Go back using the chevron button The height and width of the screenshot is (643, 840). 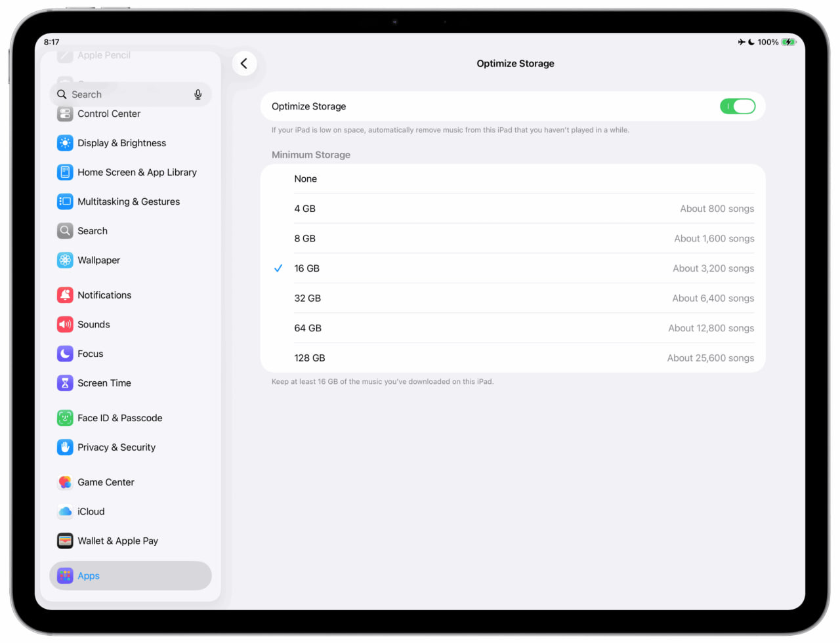click(x=244, y=64)
